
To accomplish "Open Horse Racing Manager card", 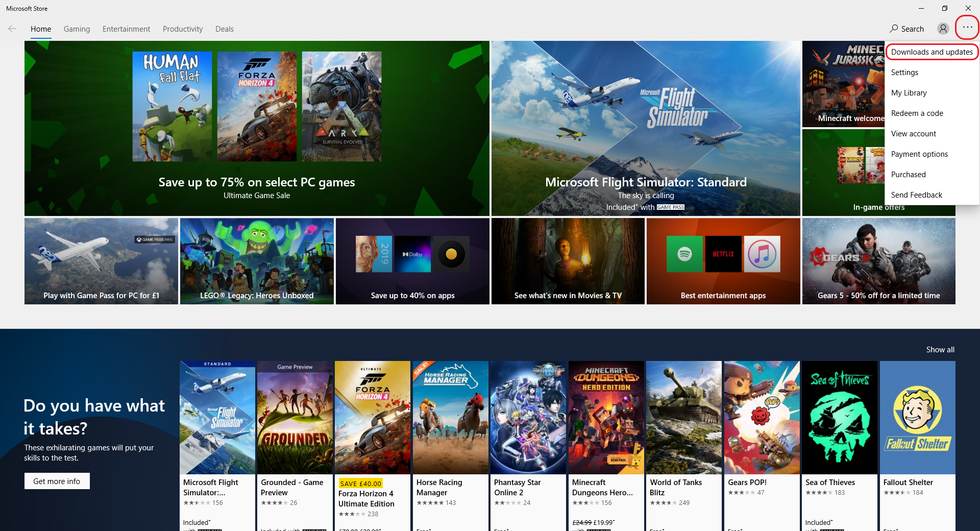I will pyautogui.click(x=451, y=446).
